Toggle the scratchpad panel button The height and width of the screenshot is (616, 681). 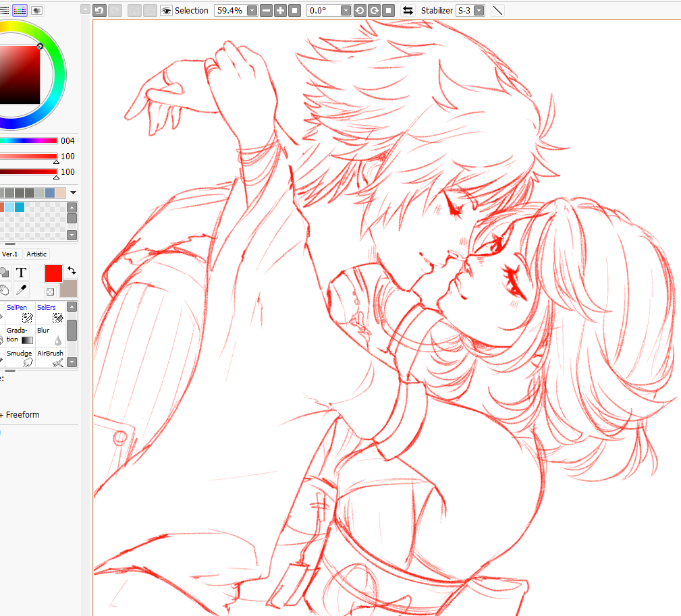(36, 10)
